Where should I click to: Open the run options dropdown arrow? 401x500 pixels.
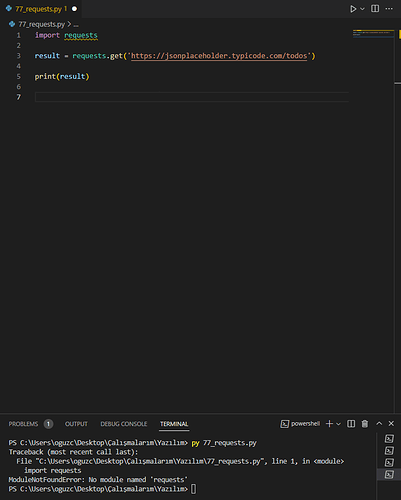pyautogui.click(x=362, y=9)
